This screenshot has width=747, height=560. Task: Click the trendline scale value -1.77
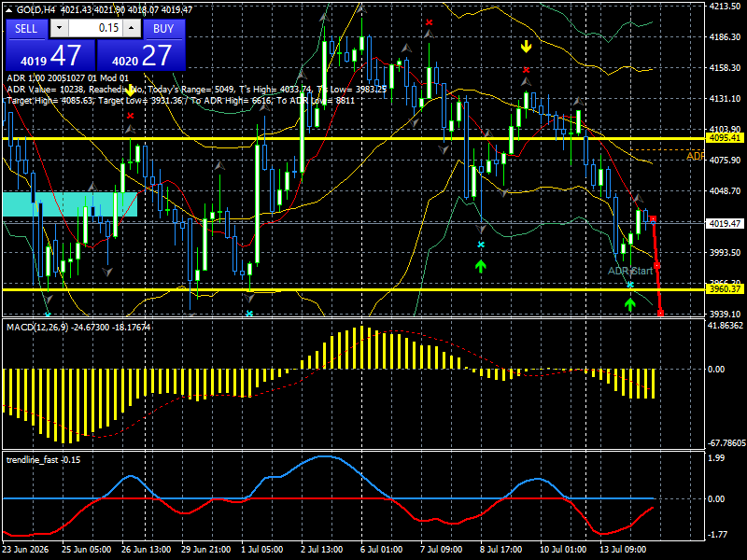click(717, 535)
